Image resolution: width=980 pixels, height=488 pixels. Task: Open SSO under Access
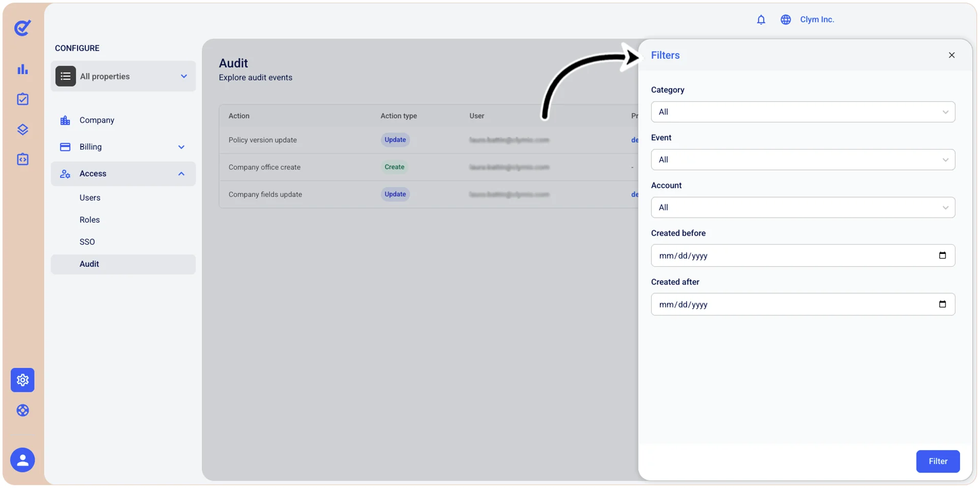[x=87, y=242]
